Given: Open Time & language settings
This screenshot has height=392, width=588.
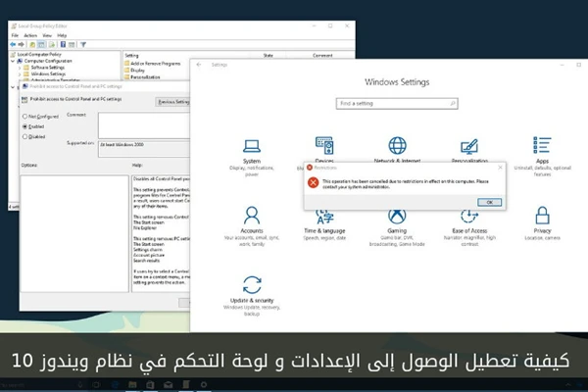Looking at the screenshot, I should pyautogui.click(x=324, y=225).
